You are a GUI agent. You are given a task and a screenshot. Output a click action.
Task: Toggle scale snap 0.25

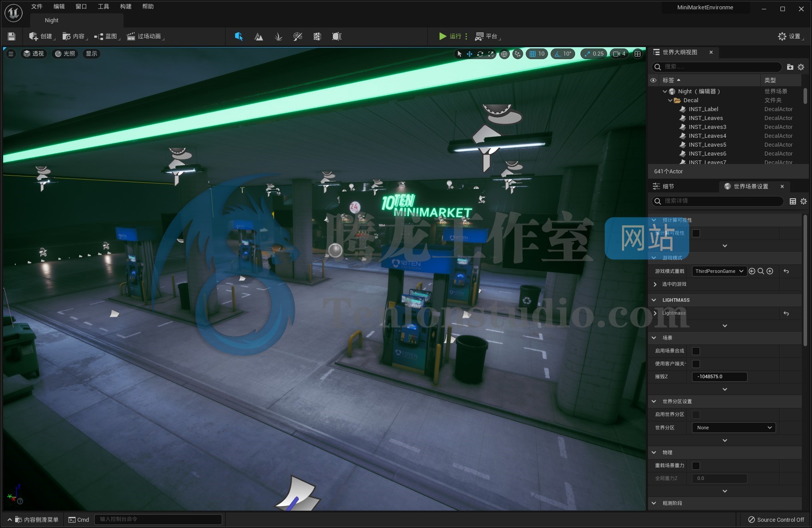click(594, 54)
